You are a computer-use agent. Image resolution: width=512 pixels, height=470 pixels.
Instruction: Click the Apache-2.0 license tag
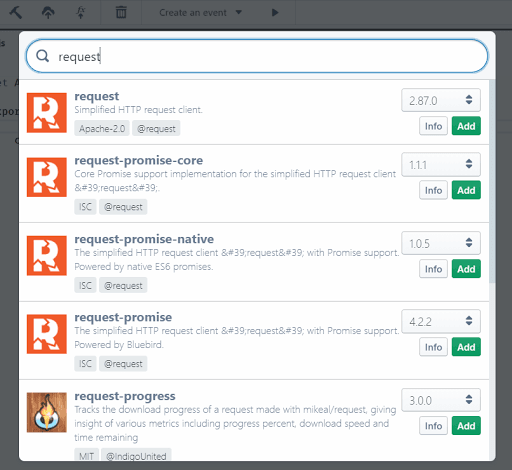pos(102,128)
